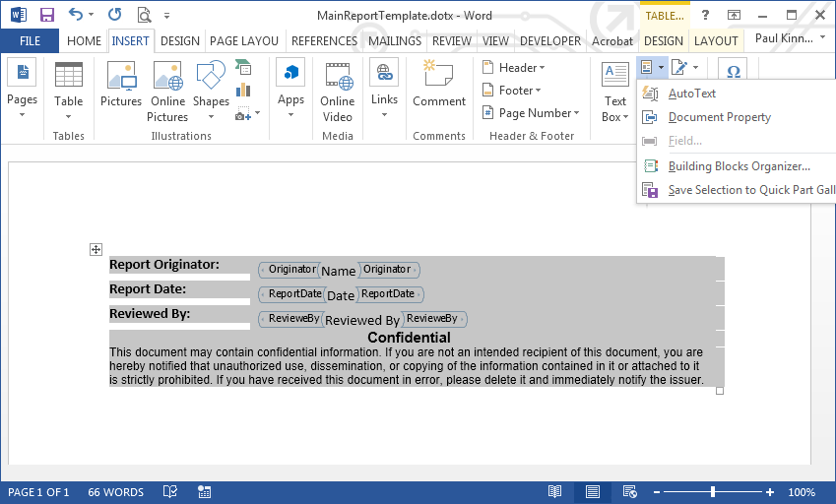This screenshot has width=836, height=504.
Task: Open the FILE tab
Action: pyautogui.click(x=30, y=41)
